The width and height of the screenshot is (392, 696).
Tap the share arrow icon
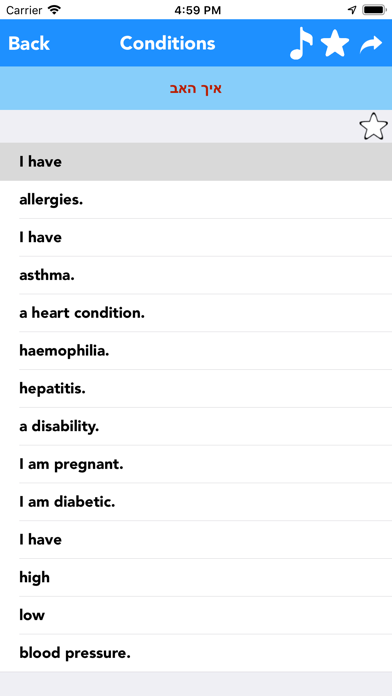tap(371, 44)
